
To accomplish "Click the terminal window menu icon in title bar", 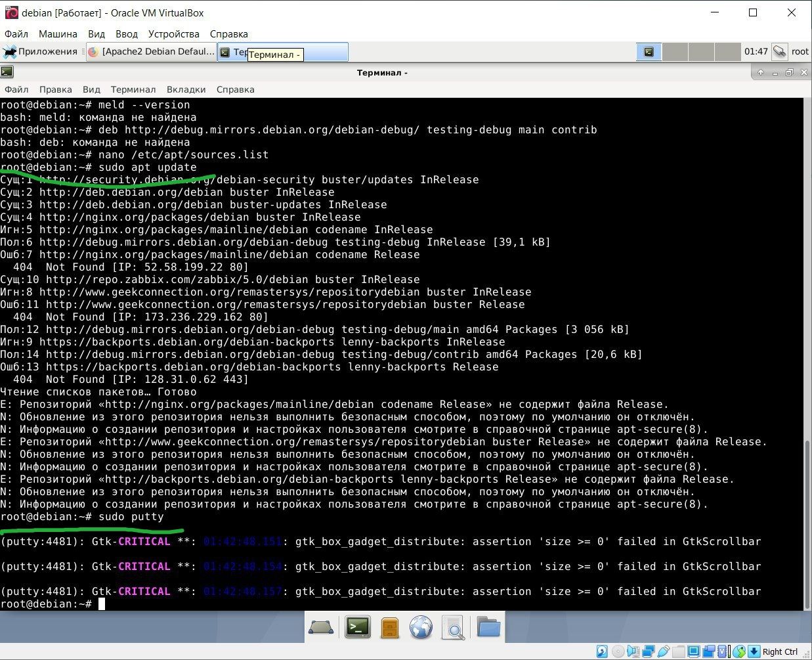I will pyautogui.click(x=7, y=72).
